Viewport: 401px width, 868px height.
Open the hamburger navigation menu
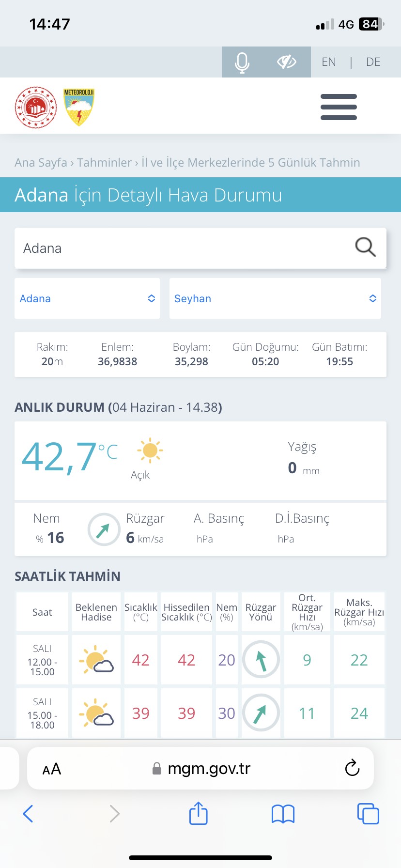tap(339, 107)
